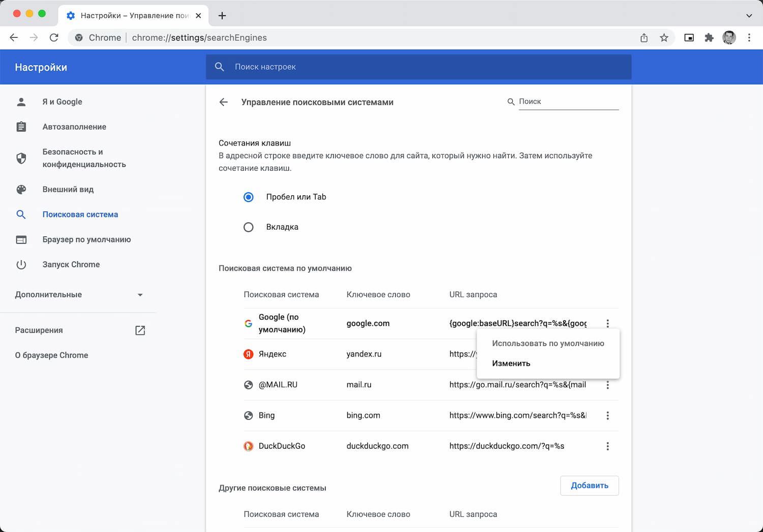Open three-dot actions for Bing
This screenshot has width=763, height=532.
coord(607,416)
